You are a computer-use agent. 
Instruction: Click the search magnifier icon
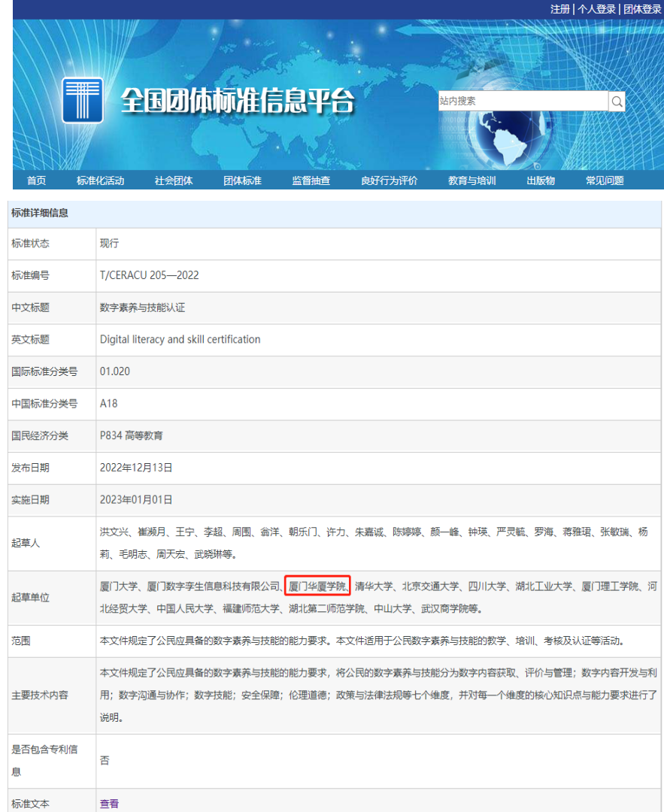click(x=617, y=101)
